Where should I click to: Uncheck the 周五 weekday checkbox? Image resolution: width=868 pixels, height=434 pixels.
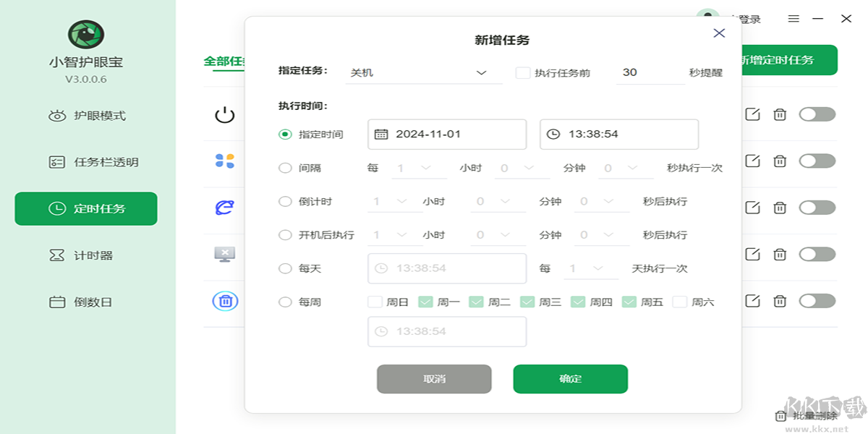pyautogui.click(x=629, y=302)
